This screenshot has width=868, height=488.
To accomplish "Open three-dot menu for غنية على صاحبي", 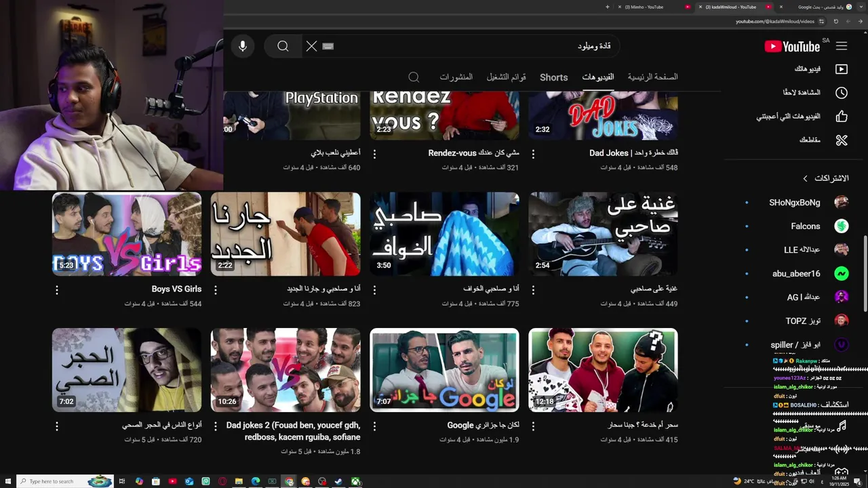I will click(533, 290).
